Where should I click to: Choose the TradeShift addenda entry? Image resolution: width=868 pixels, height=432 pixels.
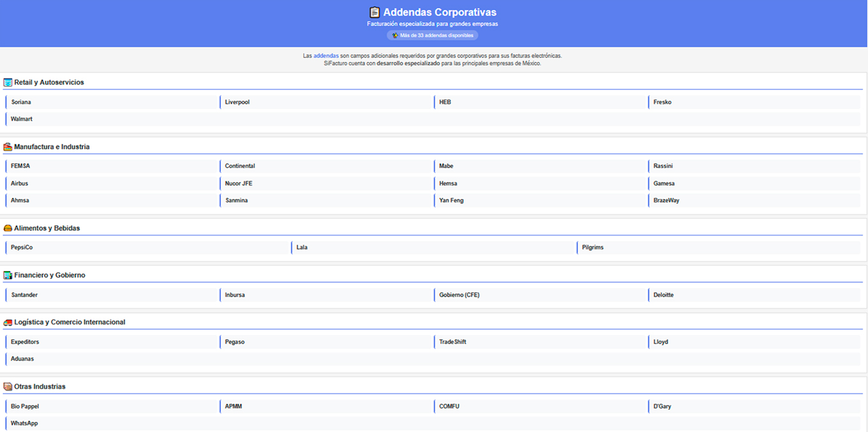[x=452, y=342]
